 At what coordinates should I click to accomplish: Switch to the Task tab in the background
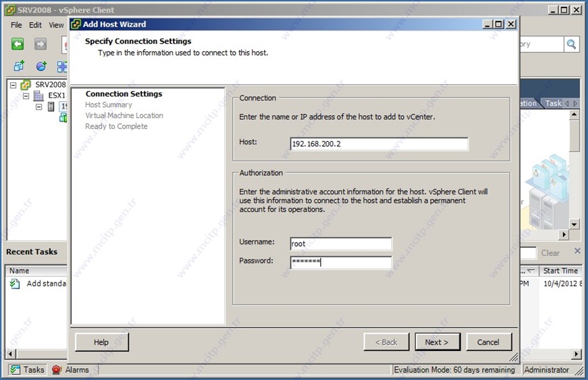point(553,103)
